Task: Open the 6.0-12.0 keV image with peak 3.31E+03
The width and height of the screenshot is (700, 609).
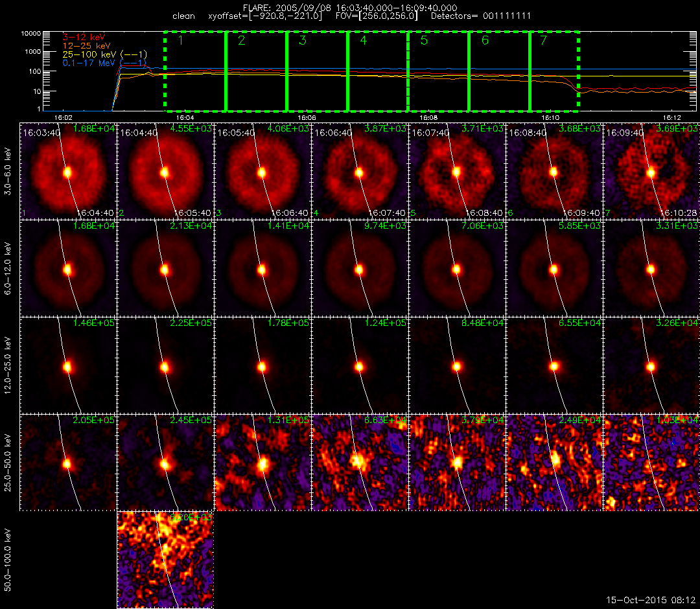Action: tap(652, 269)
